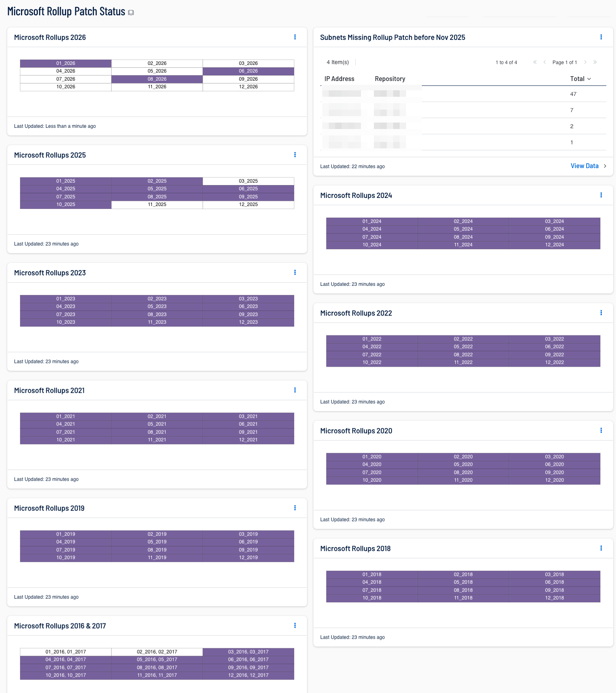Click the dashboard icon beside the page title
The image size is (616, 693).
(x=131, y=12)
